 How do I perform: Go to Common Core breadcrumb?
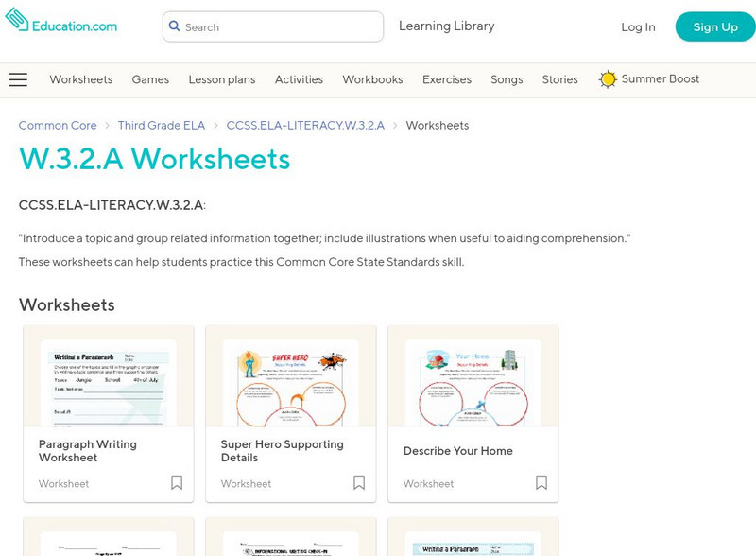[x=58, y=126]
